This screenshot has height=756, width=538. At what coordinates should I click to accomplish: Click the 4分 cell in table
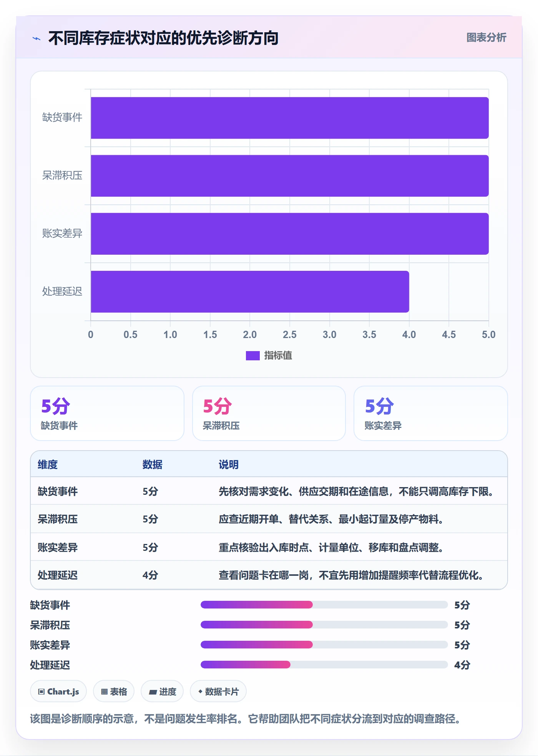point(150,575)
